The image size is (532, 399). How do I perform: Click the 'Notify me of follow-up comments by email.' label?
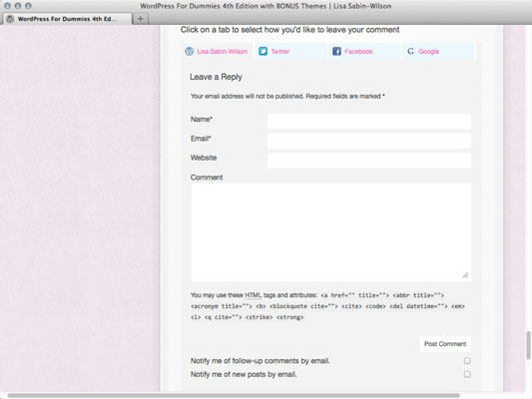click(261, 361)
